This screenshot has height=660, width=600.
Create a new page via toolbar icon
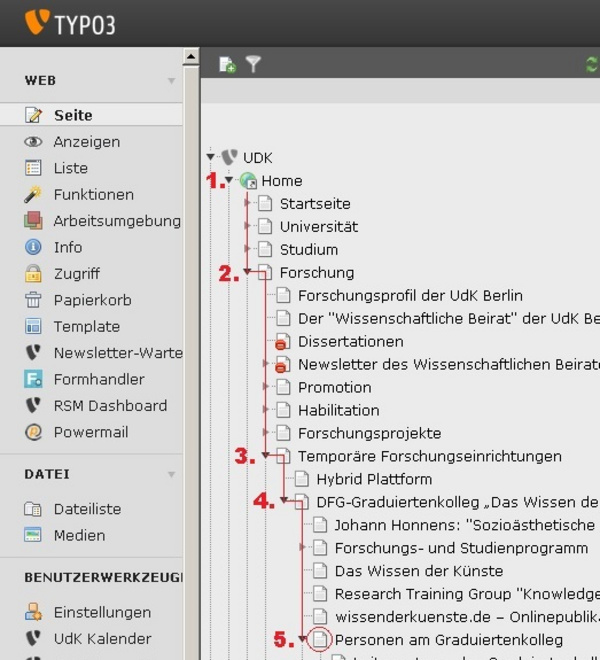[227, 65]
